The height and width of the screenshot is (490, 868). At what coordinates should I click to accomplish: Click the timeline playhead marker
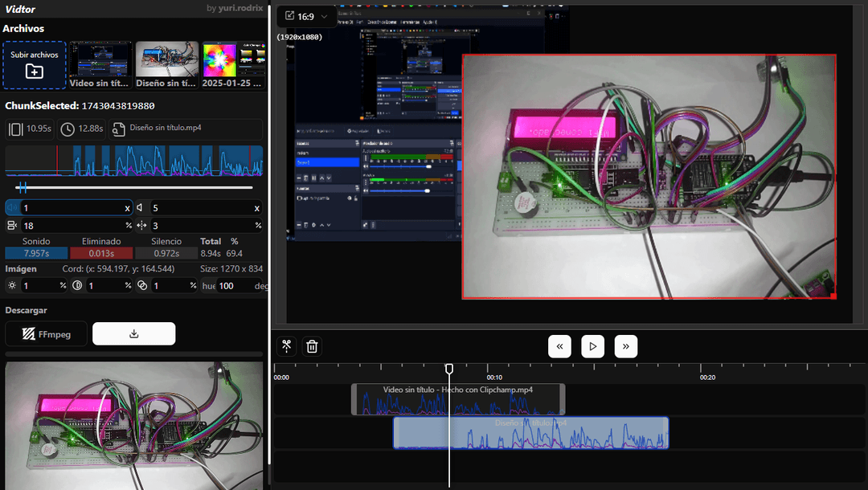[x=449, y=369]
